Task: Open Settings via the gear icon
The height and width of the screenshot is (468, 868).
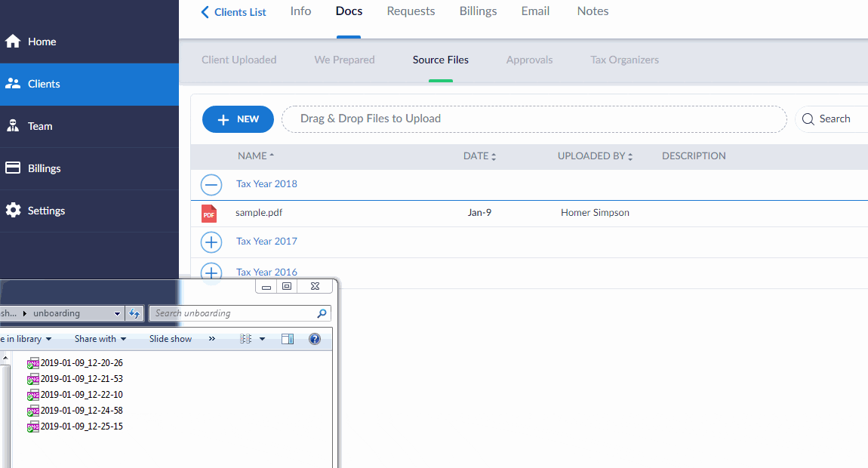Action: [x=13, y=211]
